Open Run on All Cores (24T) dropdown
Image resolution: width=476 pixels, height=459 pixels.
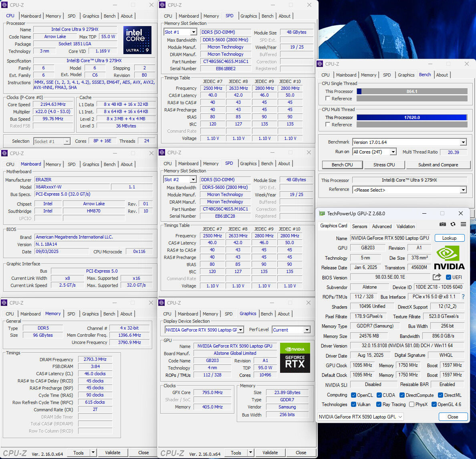[393, 152]
